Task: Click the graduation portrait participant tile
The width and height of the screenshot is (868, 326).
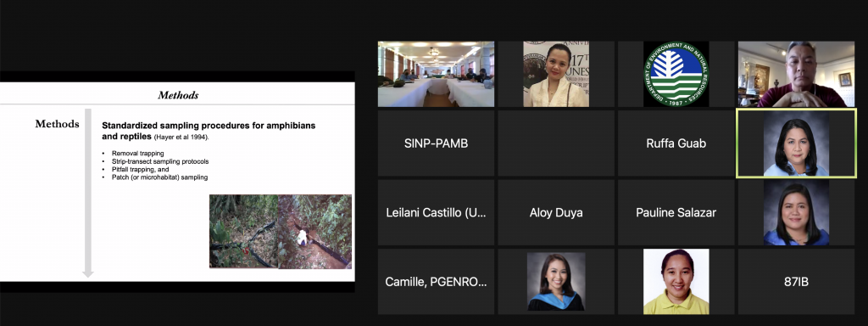Action: (556, 282)
